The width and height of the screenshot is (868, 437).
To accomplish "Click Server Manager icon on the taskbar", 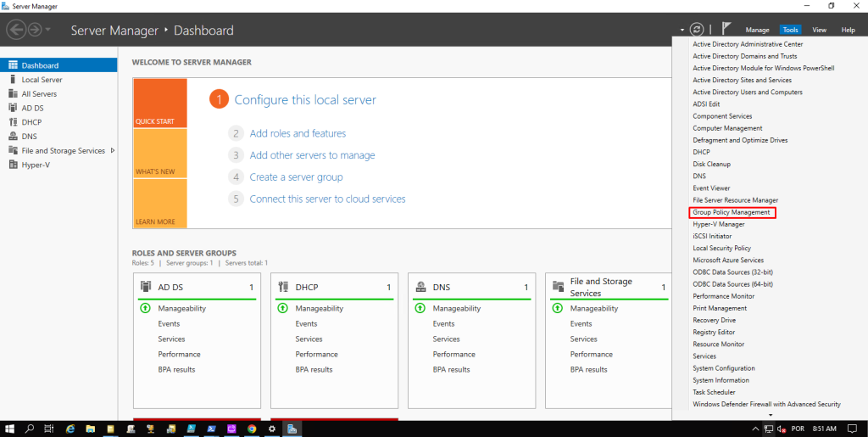I will coord(292,429).
